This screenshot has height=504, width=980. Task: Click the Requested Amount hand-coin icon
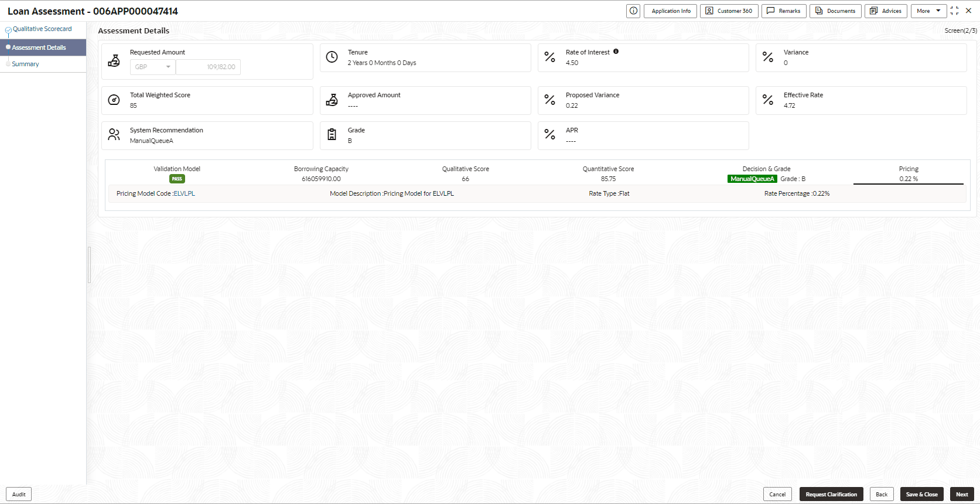coord(114,60)
